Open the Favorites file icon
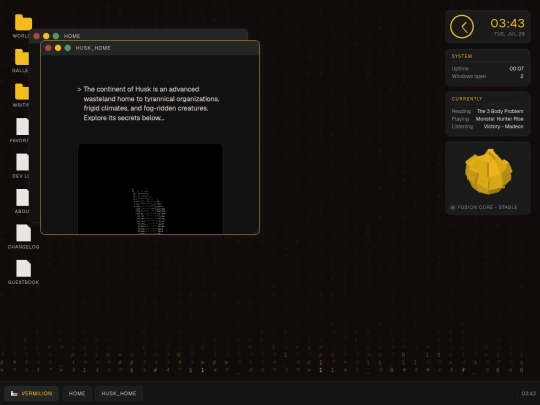540x405 pixels. click(x=22, y=127)
